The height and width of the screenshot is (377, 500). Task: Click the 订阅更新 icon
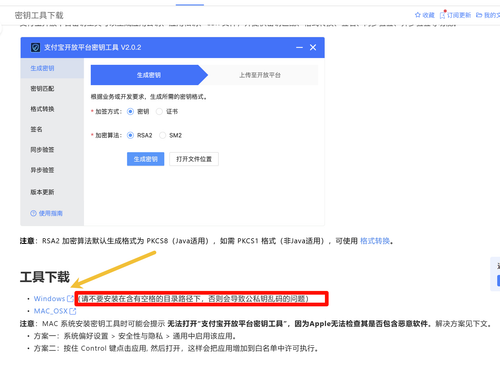pos(443,15)
